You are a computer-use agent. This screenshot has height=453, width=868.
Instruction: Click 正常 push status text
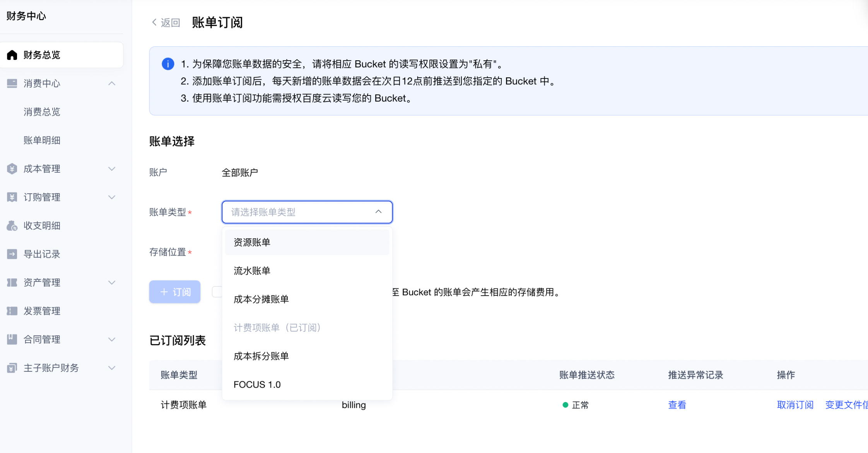[580, 405]
